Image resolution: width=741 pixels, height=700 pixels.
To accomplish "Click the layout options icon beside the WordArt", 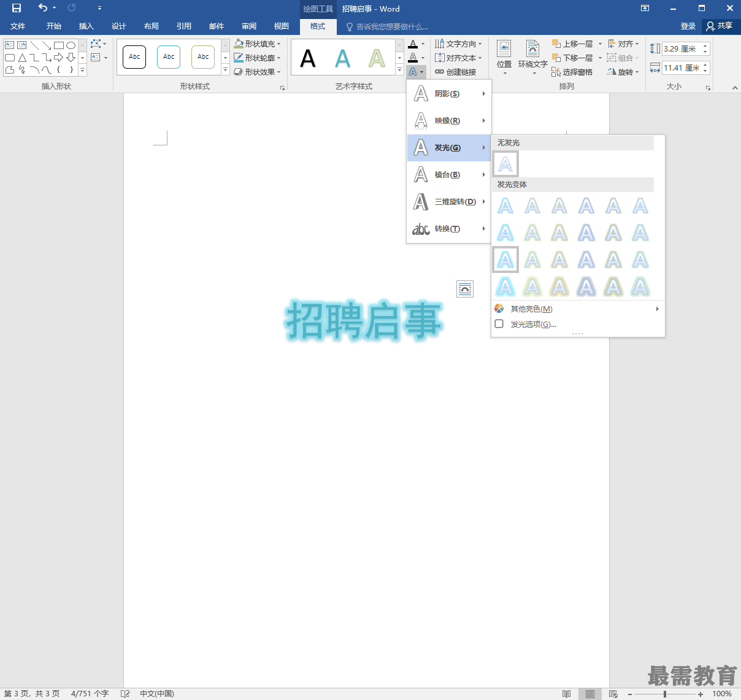I will [465, 288].
